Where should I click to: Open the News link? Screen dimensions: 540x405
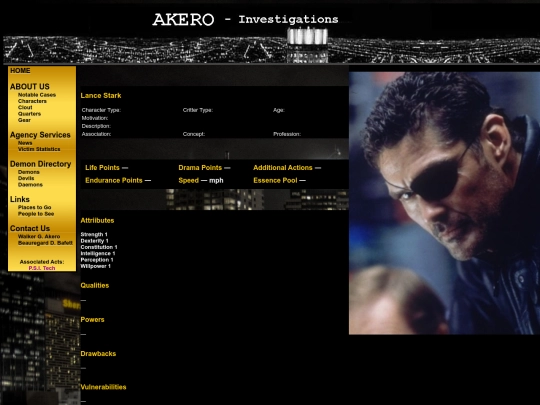pyautogui.click(x=25, y=143)
